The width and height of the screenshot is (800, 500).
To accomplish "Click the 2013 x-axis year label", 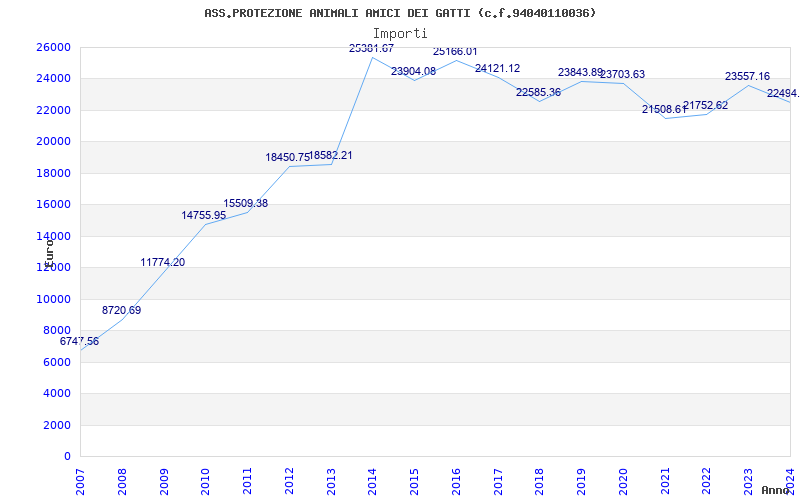I will [x=331, y=481].
